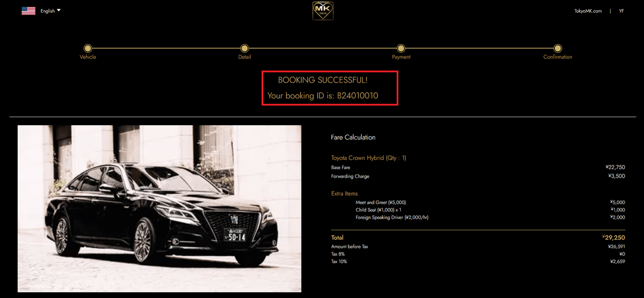This screenshot has height=298, width=644.
Task: Select the Payment step label
Action: pyautogui.click(x=401, y=57)
